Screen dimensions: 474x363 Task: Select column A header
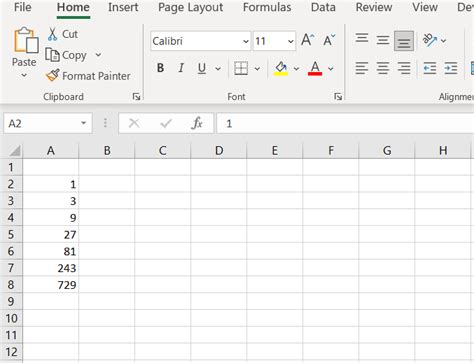(x=51, y=151)
